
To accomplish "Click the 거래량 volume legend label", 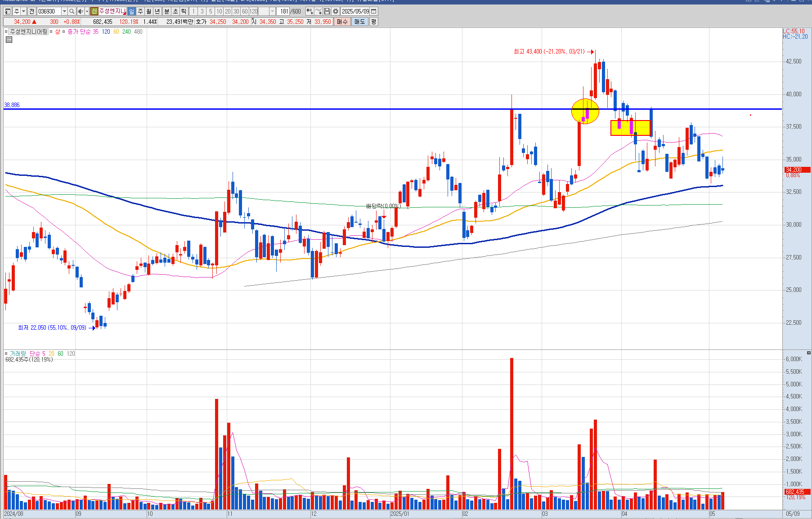I will tap(18, 354).
